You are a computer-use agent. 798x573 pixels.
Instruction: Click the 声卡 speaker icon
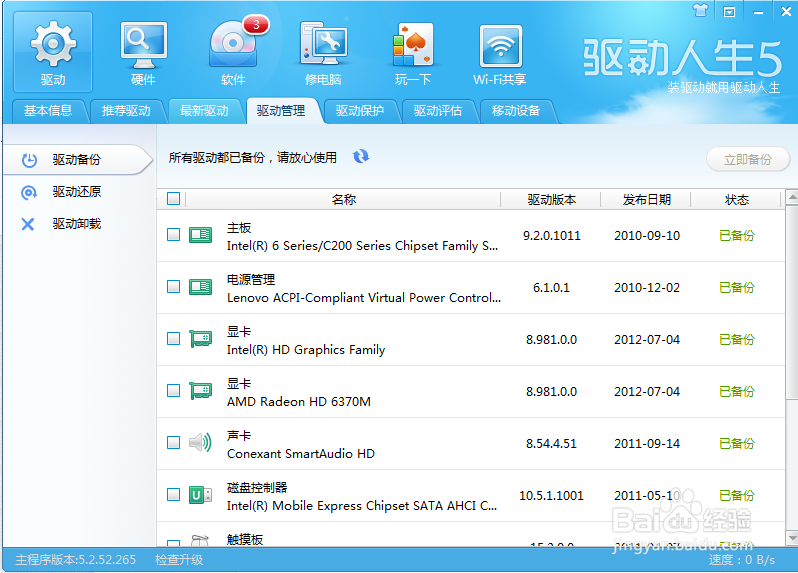(x=201, y=443)
